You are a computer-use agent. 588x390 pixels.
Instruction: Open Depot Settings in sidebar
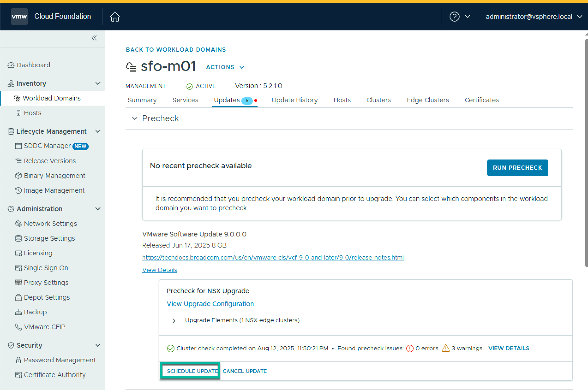point(47,297)
